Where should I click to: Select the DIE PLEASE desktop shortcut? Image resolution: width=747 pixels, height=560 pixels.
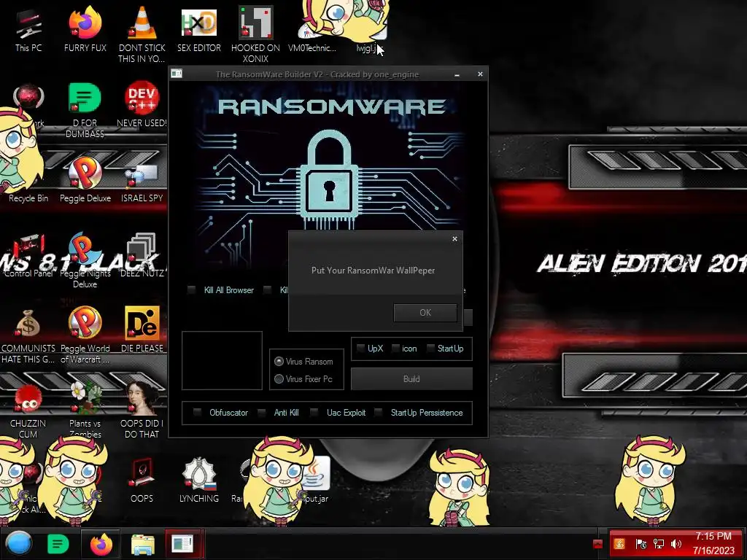click(142, 330)
